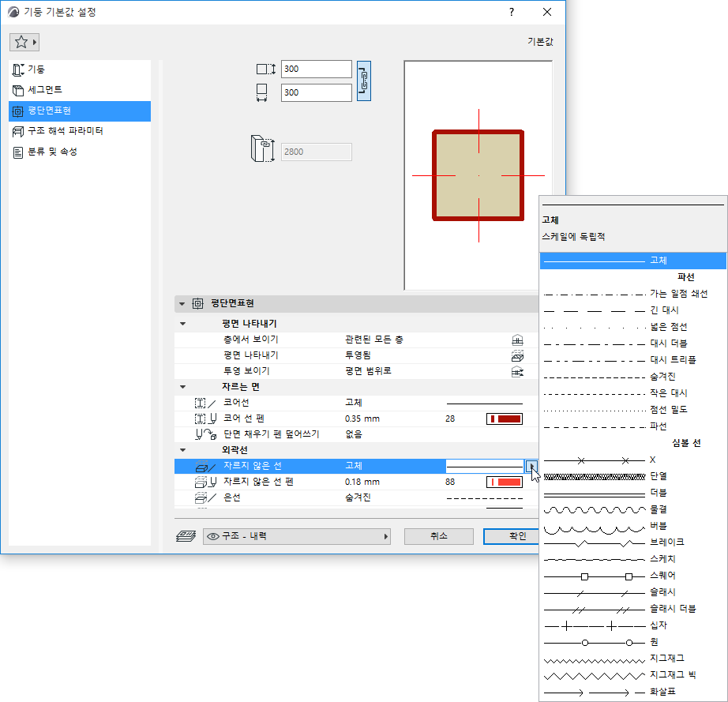Choose 더블 symbol line type
This screenshot has height=702, width=728.
633,493
